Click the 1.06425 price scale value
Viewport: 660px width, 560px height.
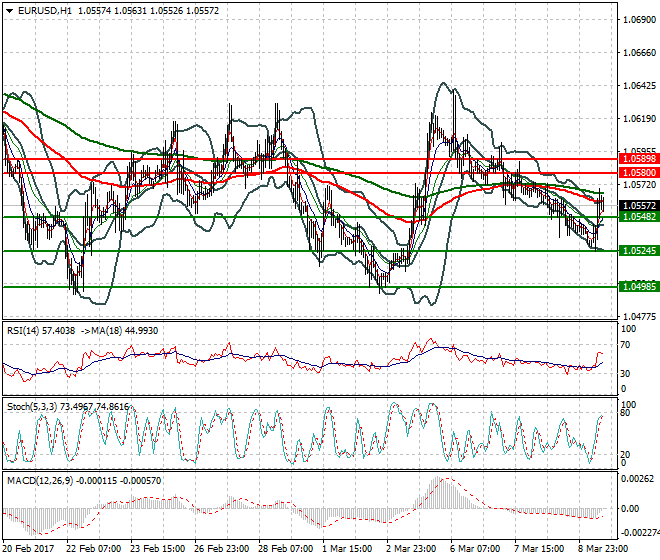[x=639, y=85]
